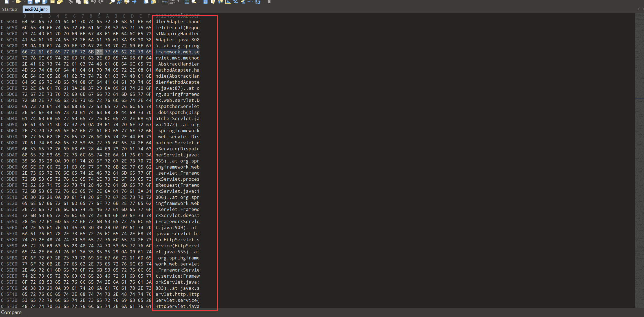Click the Save As icon
Screen dimensions: 644x317
pyautogui.click(x=37, y=2)
